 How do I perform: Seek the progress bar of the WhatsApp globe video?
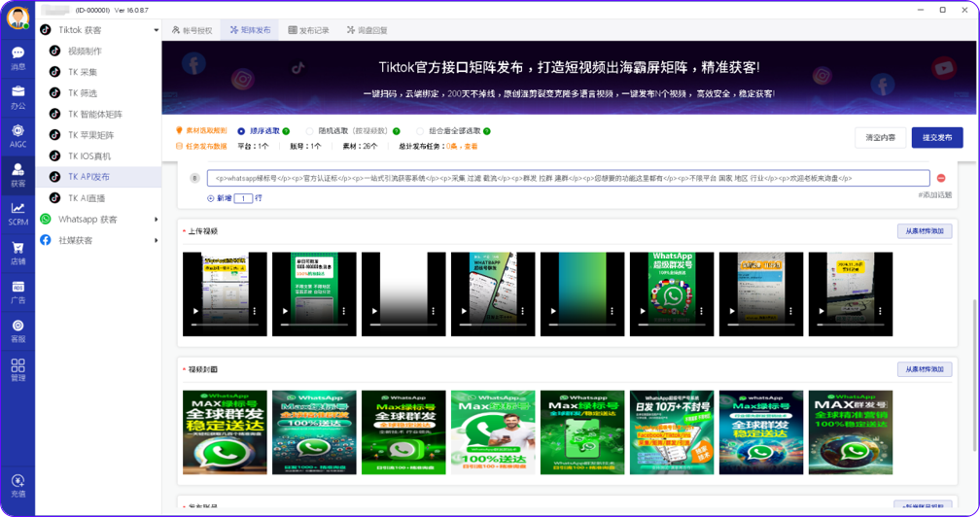(672, 325)
